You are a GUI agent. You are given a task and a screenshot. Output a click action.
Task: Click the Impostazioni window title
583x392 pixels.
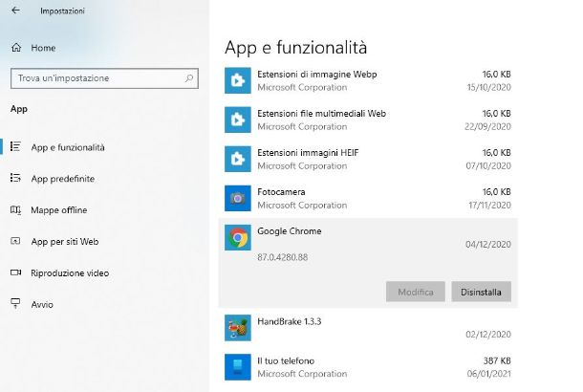click(62, 11)
